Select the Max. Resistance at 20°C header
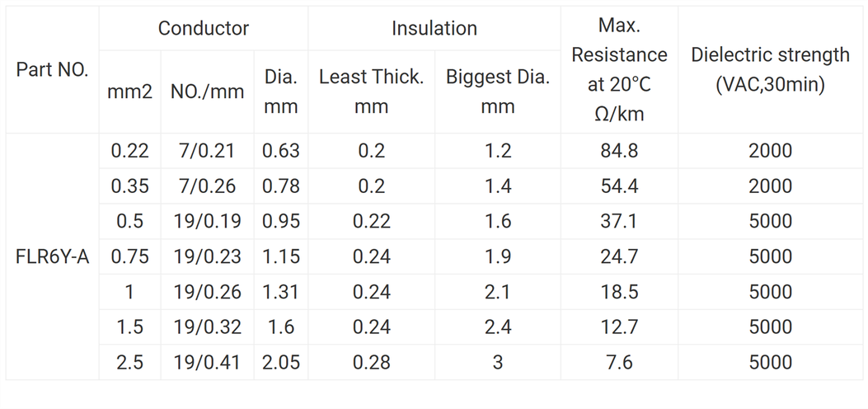 (619, 70)
